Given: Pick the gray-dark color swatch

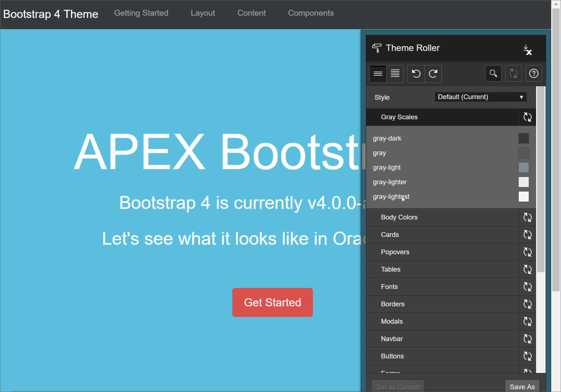Looking at the screenshot, I should click(x=523, y=138).
